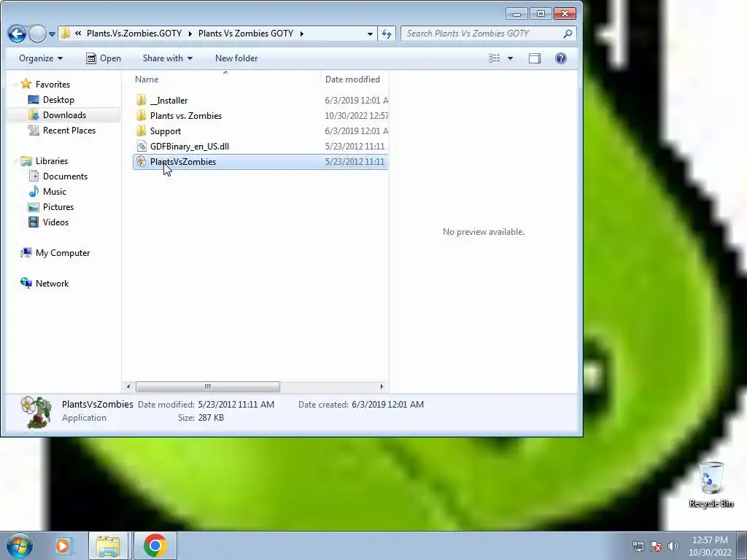Open the view options dropdown arrow

click(x=510, y=58)
